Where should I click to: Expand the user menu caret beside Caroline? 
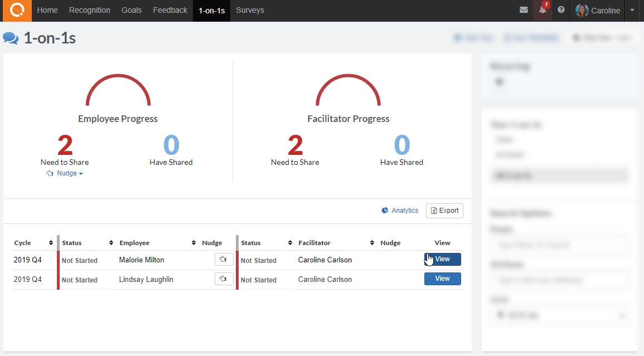coord(632,11)
